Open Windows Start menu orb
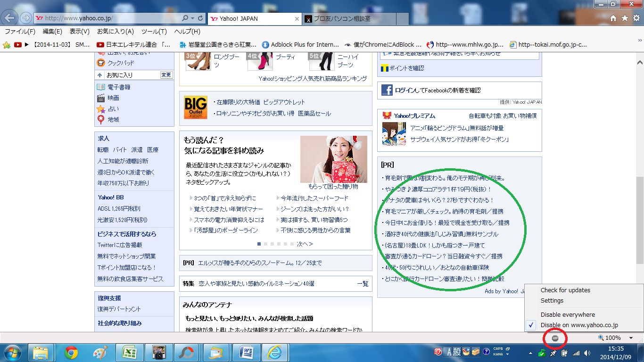 pyautogui.click(x=13, y=353)
